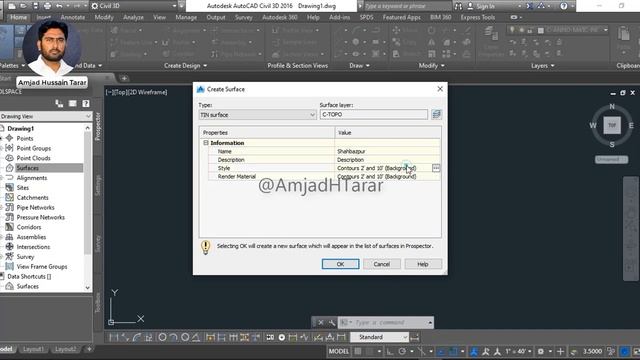
Task: Select Catchments in the Prospector tree
Action: tap(32, 198)
